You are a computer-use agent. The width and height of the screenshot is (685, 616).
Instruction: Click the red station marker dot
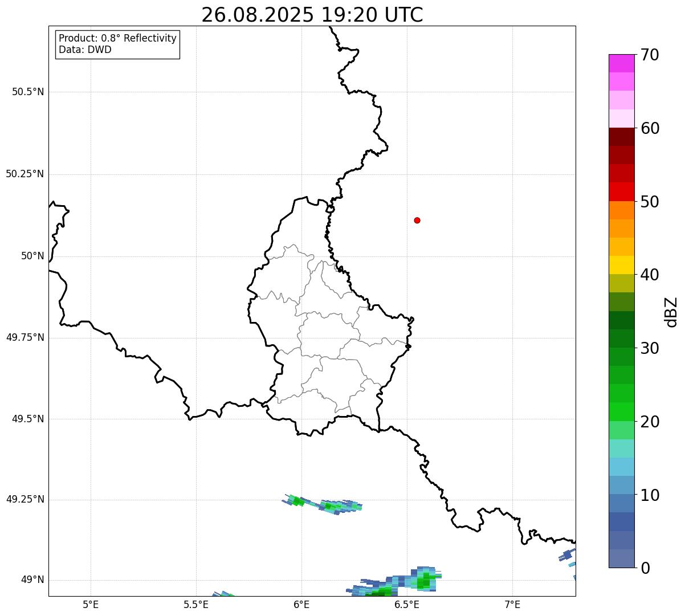click(417, 220)
